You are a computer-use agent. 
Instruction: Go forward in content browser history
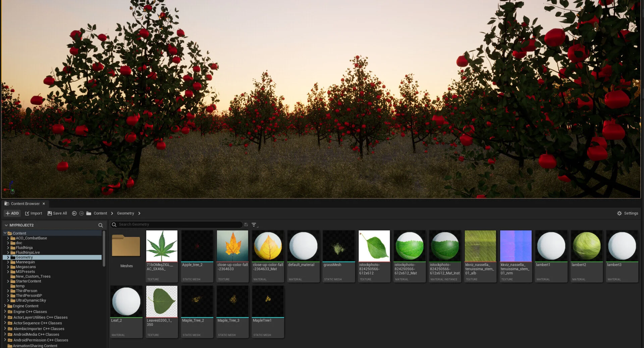coord(81,213)
